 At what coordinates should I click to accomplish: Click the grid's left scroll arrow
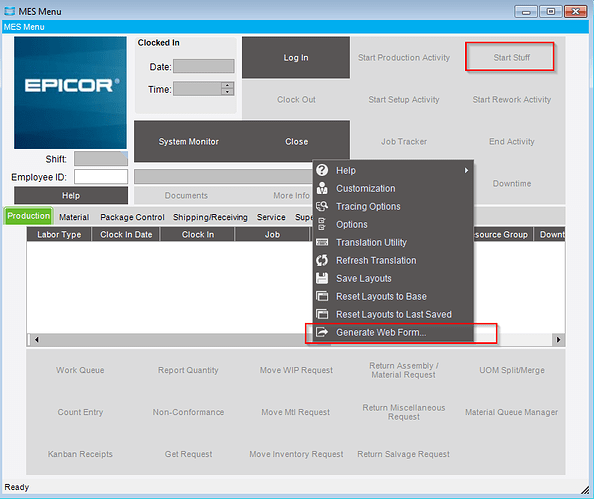[36, 339]
